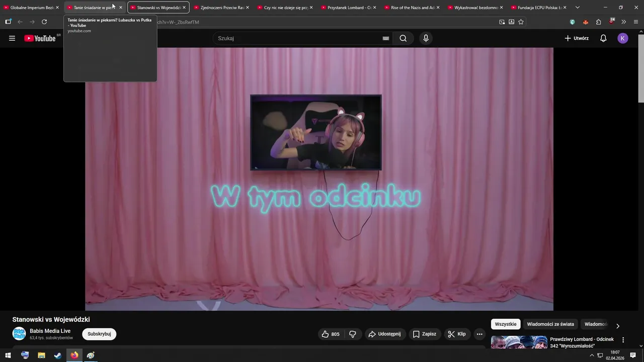Open YouTube notifications bell
This screenshot has width=644, height=362.
tap(603, 38)
